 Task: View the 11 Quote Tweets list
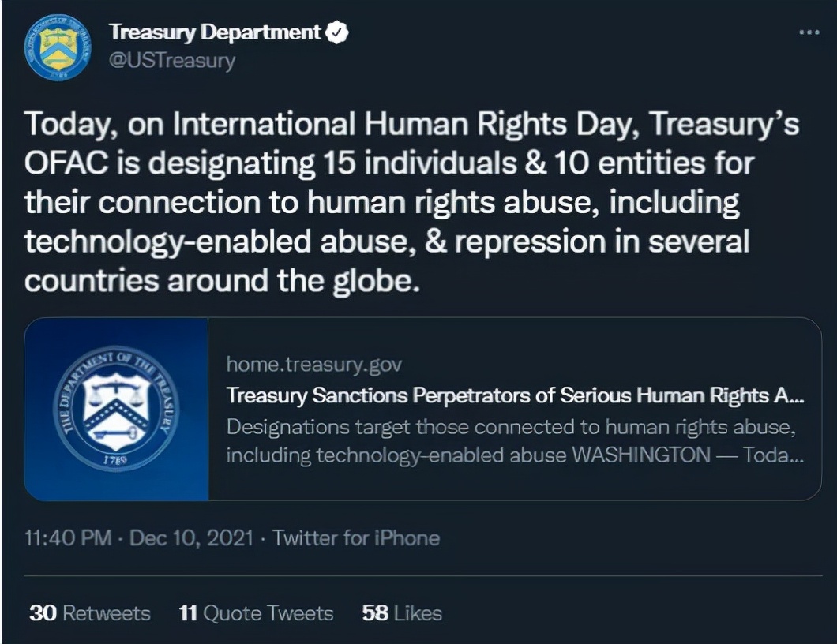257,613
